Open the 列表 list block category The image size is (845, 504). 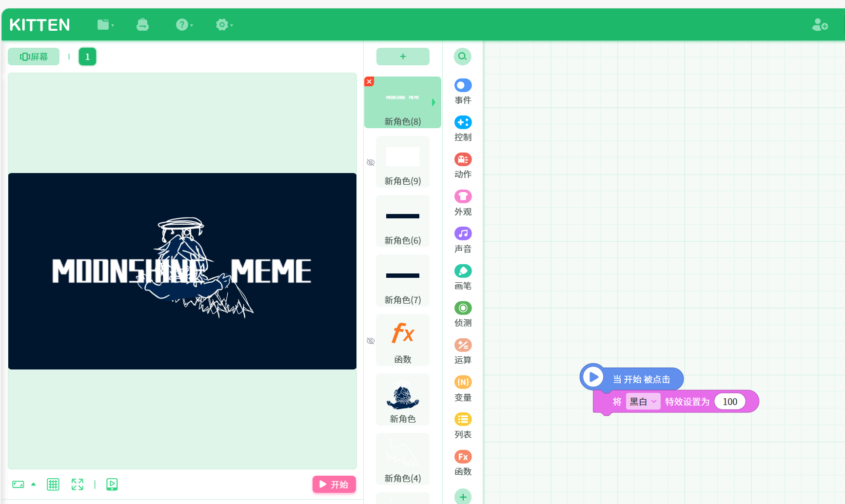(463, 426)
